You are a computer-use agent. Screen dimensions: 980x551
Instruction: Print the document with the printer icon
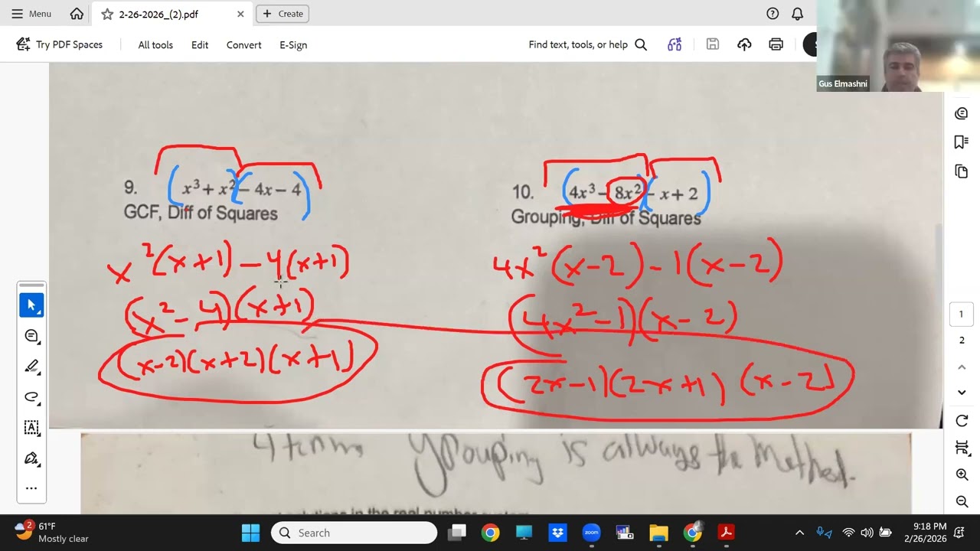776,44
